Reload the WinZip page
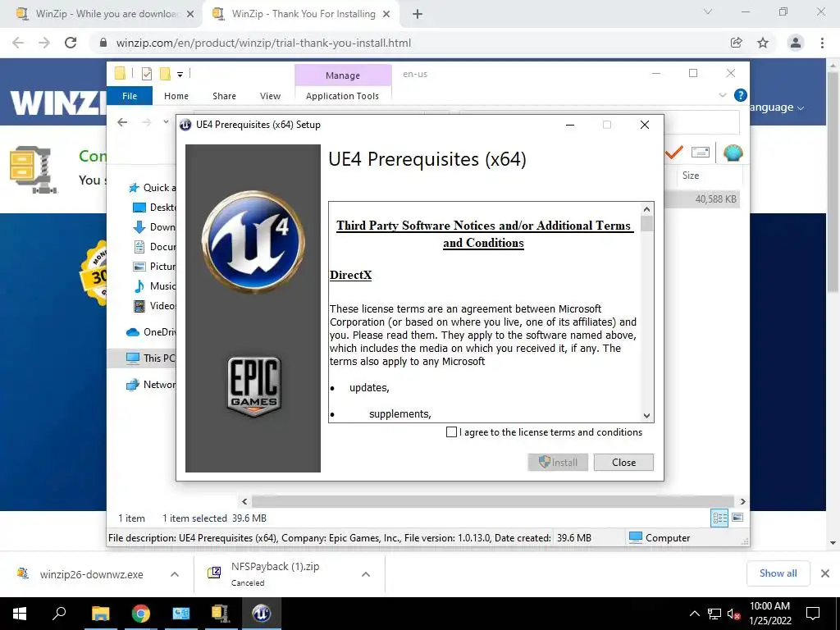Viewport: 840px width, 630px height. [71, 43]
